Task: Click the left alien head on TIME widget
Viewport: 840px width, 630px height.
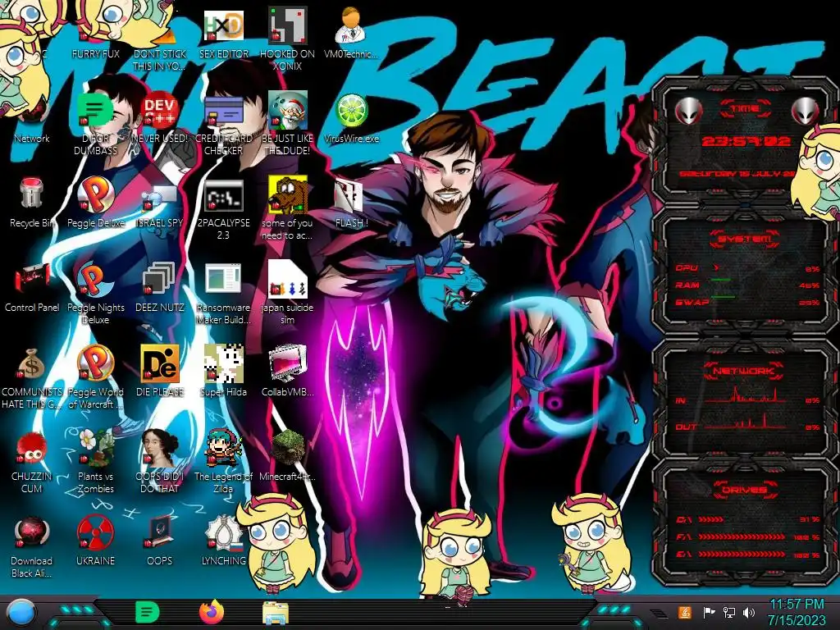Action: (688, 112)
